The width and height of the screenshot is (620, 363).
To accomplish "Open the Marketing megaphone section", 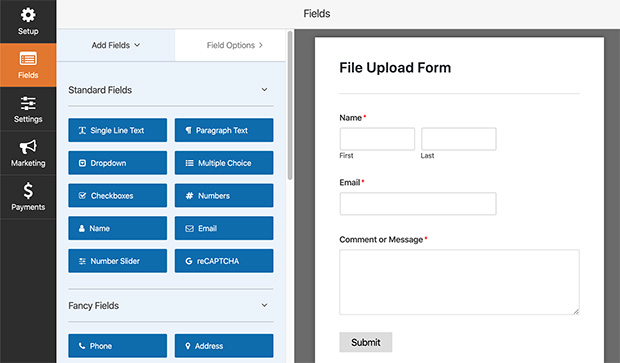I will [28, 153].
